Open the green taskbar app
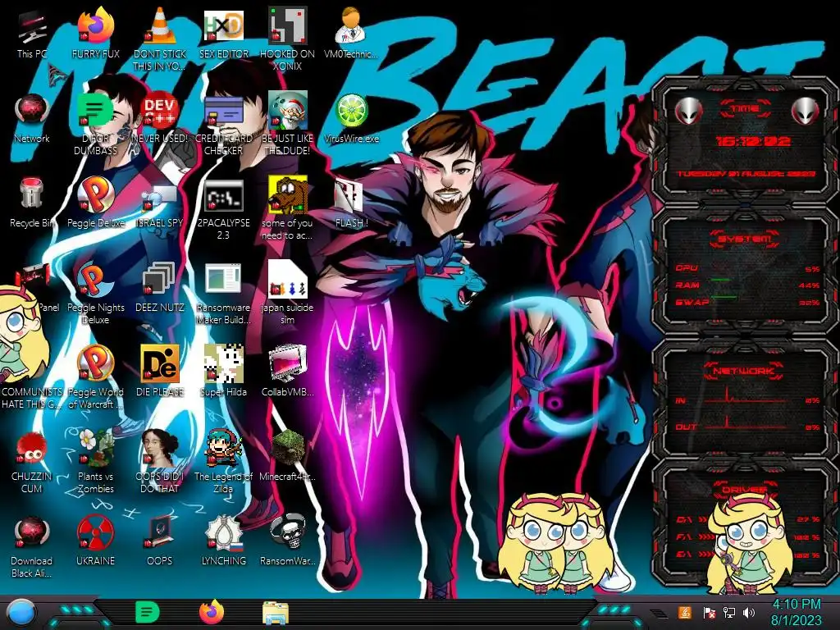This screenshot has width=840, height=630. pyautogui.click(x=148, y=612)
